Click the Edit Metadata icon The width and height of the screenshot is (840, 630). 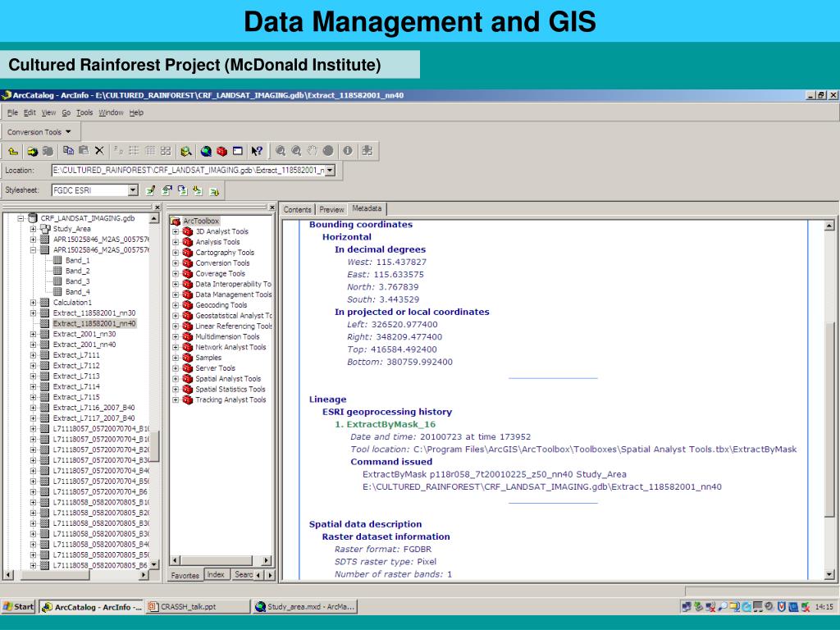(x=151, y=190)
